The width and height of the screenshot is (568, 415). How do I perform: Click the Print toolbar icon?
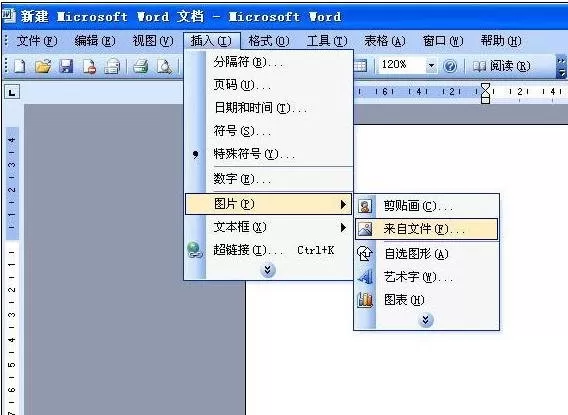coord(141,66)
